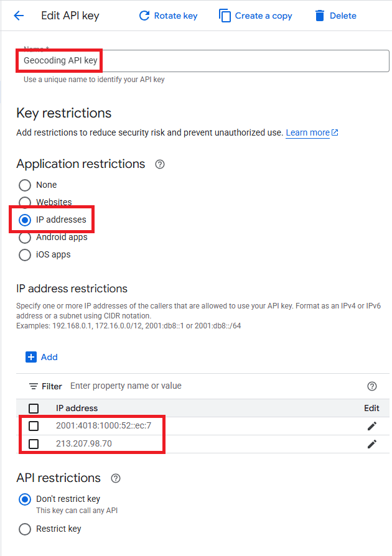Choose the Android apps restriction
This screenshot has width=392, height=556.
[25, 238]
